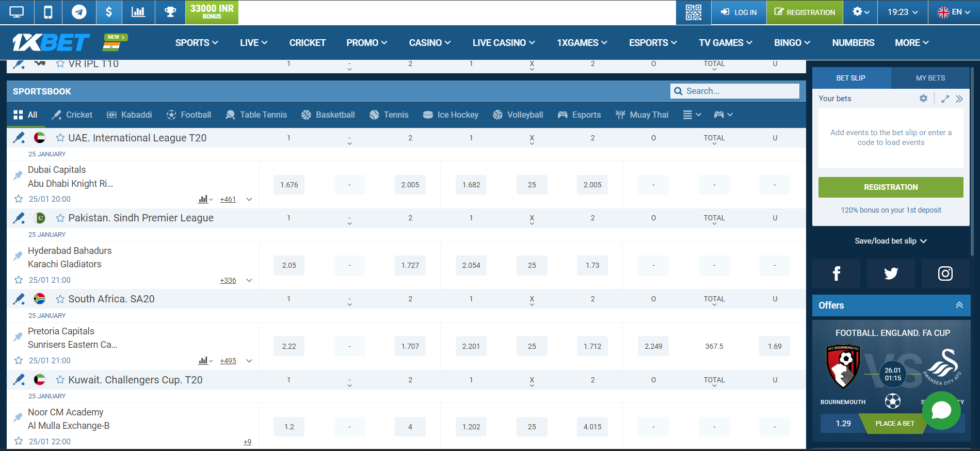Select the Kabaddi sport tab
The height and width of the screenshot is (451, 980).
129,115
